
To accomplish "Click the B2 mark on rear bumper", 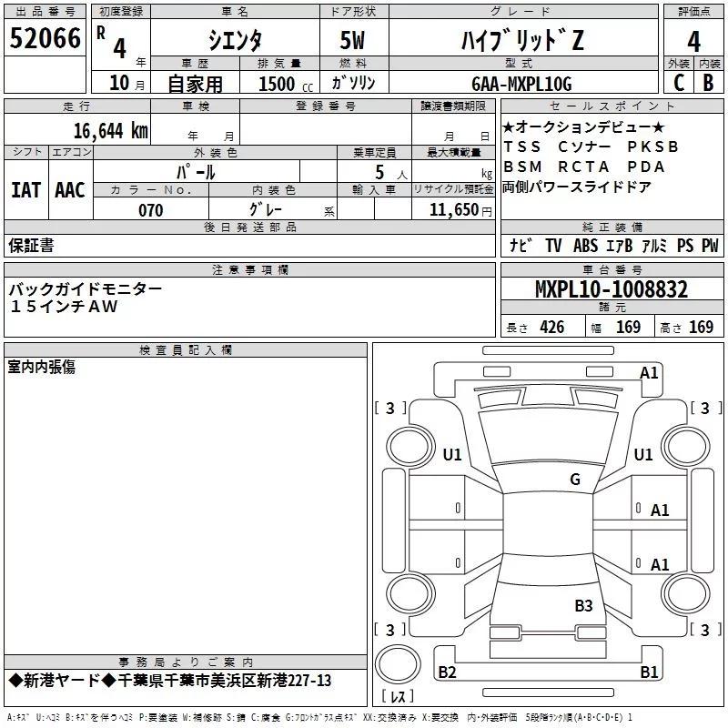I will click(x=447, y=672).
